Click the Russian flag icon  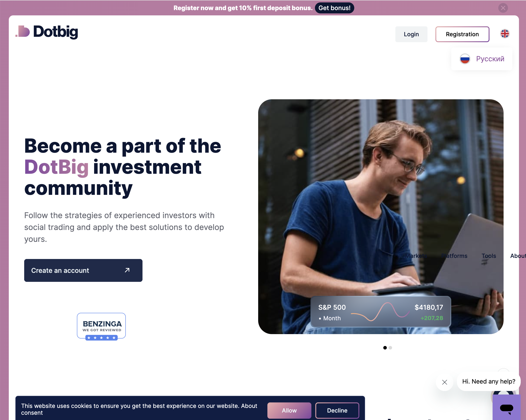click(x=465, y=59)
